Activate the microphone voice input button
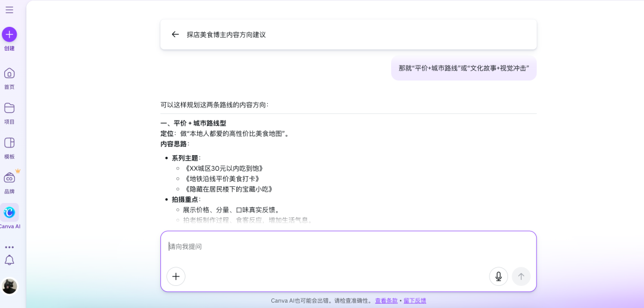Viewport: 644px width, 308px height. [499, 276]
